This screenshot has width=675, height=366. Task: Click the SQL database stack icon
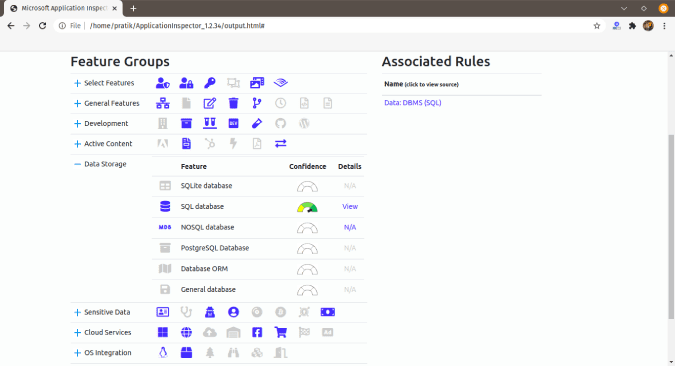165,206
